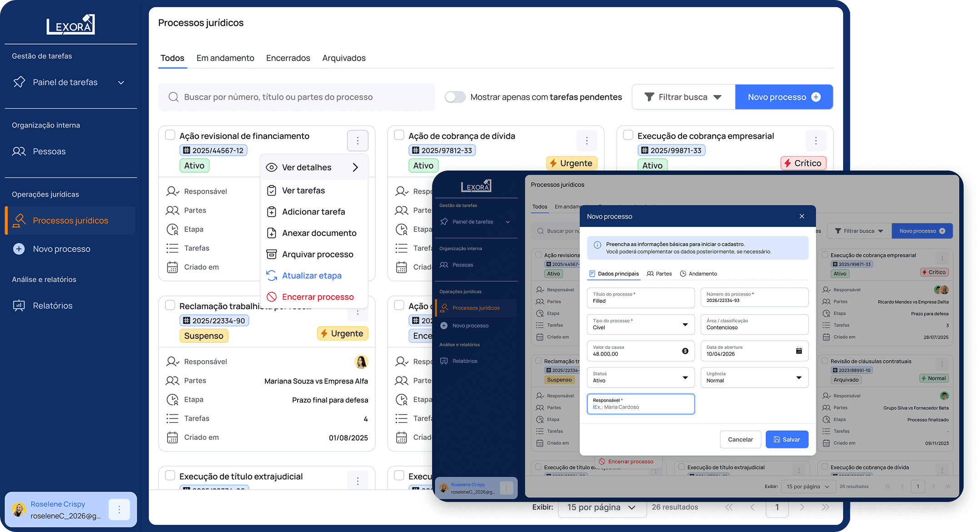
Task: Open calendar picker in Data de abertura field
Action: [799, 351]
